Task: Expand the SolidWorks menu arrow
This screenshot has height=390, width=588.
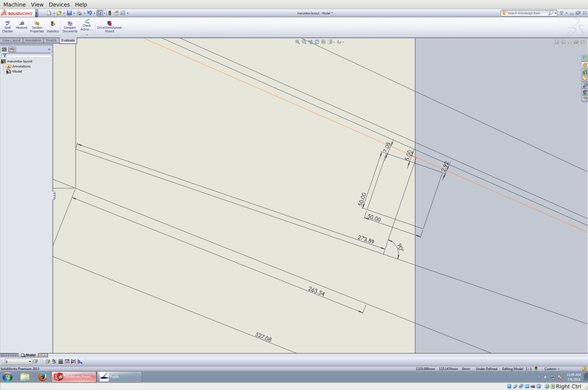Action: point(36,13)
